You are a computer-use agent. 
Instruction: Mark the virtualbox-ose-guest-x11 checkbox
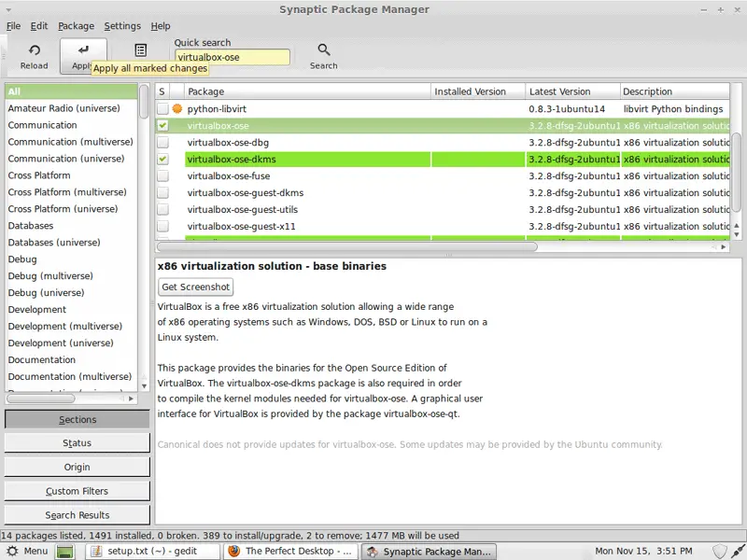tap(162, 226)
